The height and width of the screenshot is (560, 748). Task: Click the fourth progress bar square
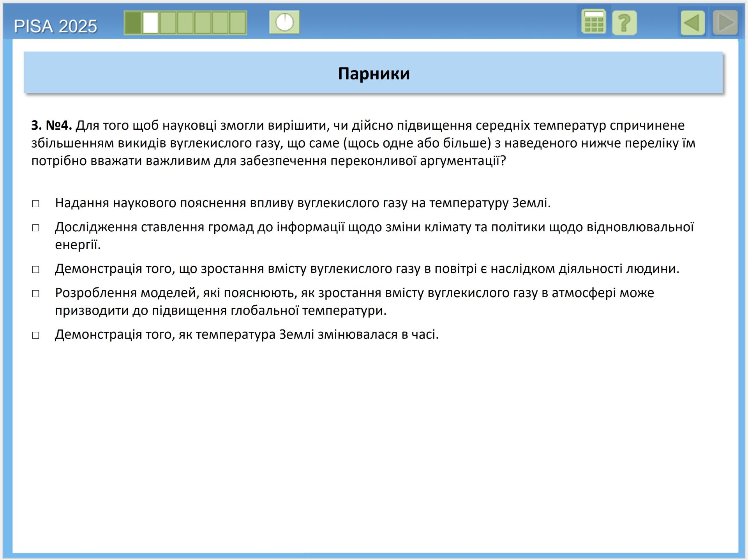(x=185, y=23)
